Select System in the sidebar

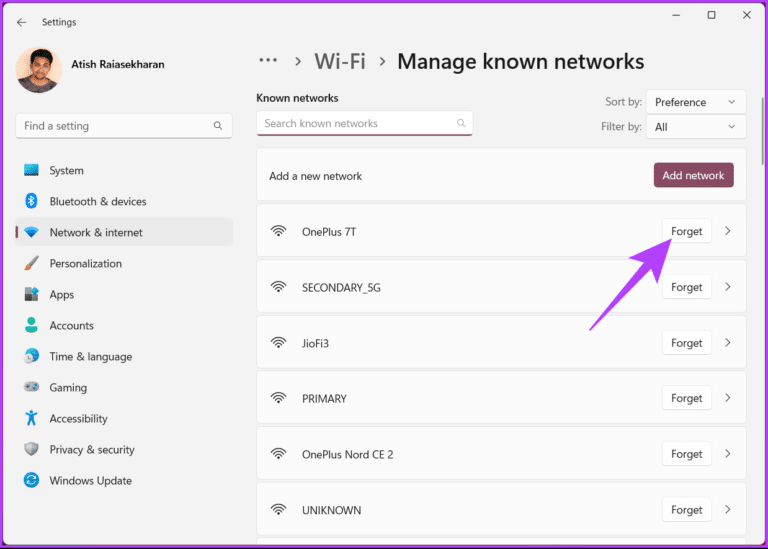coord(124,170)
